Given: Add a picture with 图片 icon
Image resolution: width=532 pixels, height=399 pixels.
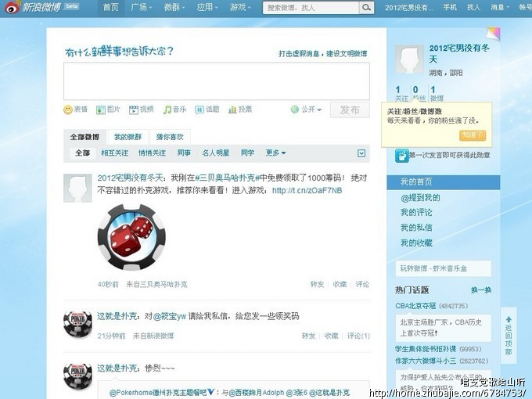Looking at the screenshot, I should (101, 110).
